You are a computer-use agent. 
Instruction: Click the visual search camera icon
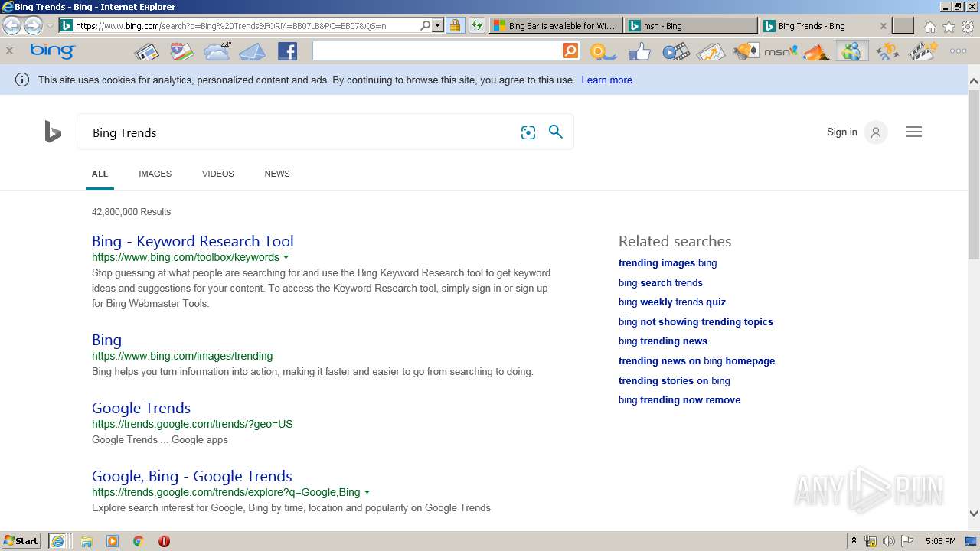tap(528, 132)
